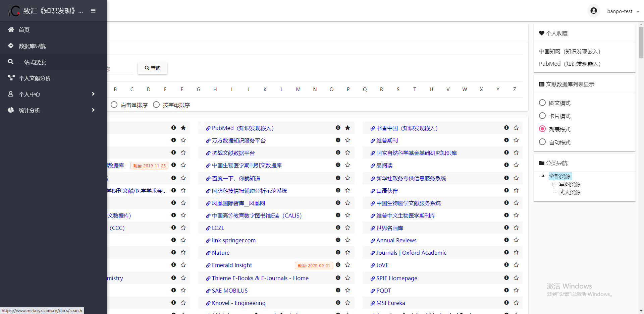Click the 致汇 logo icon
This screenshot has height=314, width=644.
14,11
